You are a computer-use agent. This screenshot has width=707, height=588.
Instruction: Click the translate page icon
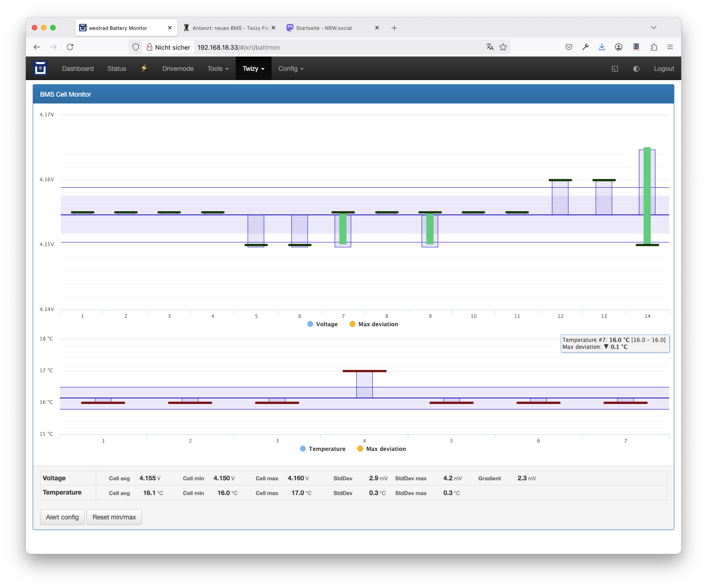(490, 47)
